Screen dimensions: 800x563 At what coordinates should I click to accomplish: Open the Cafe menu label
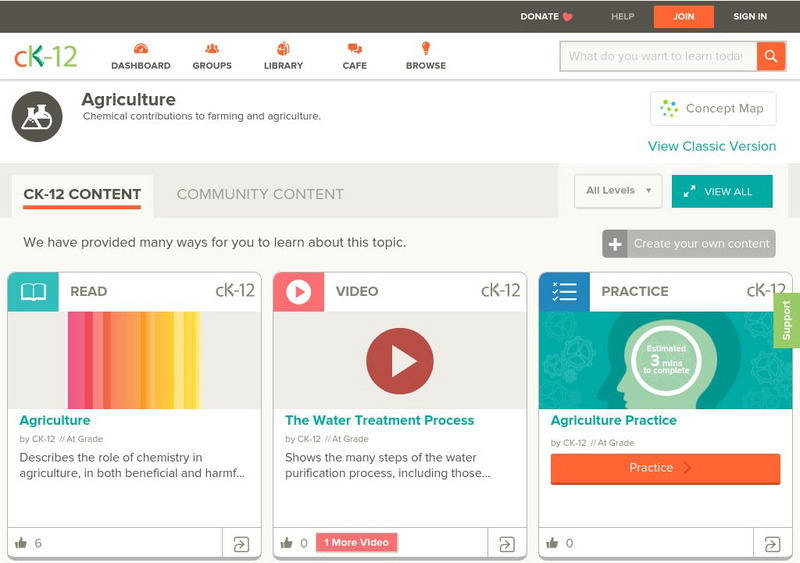pos(355,66)
